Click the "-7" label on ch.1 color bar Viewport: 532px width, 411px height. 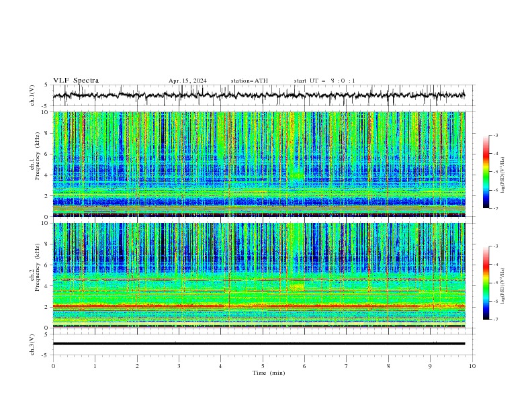496,208
